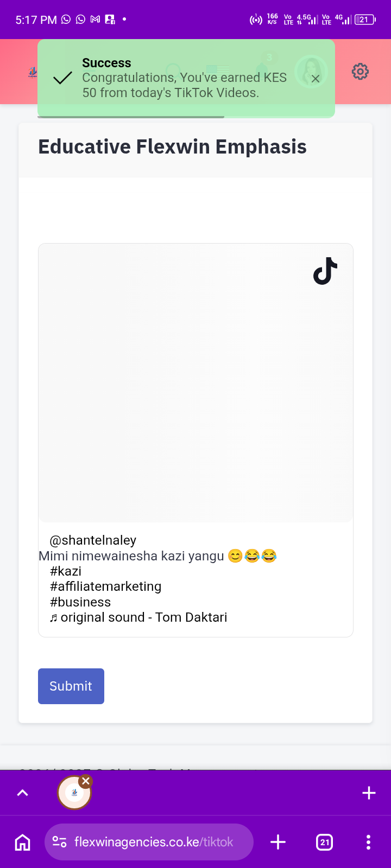This screenshot has height=868, width=391.
Task: Open the #business hashtag link
Action: pos(80,602)
